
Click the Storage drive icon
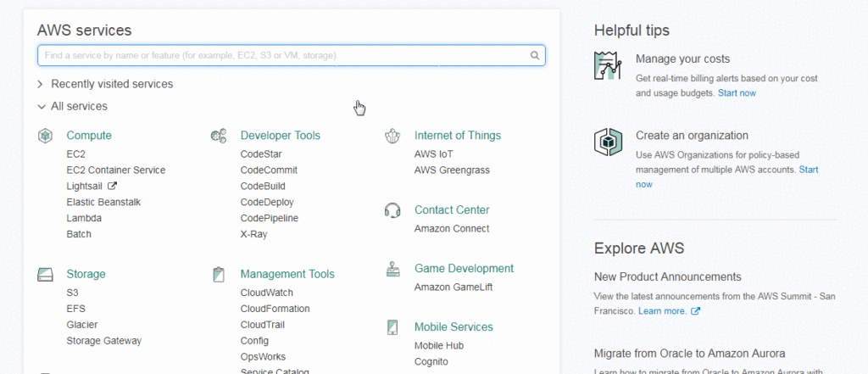click(45, 274)
